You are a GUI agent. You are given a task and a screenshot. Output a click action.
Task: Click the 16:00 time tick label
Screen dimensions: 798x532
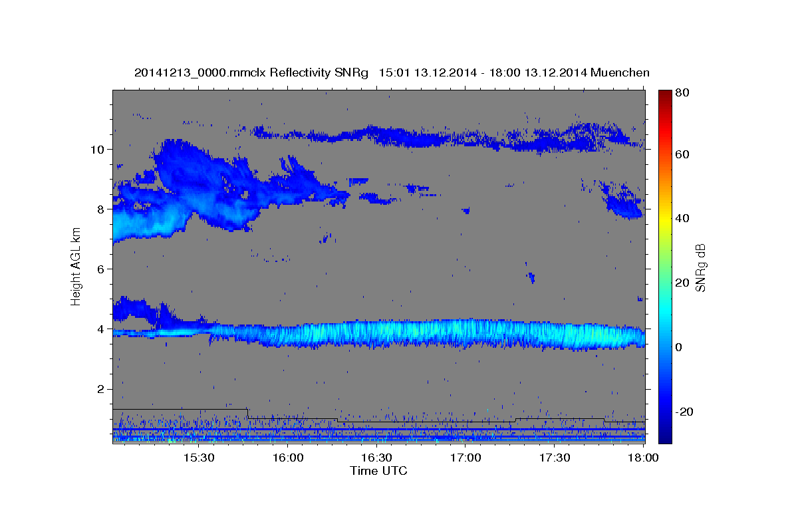[x=287, y=458]
